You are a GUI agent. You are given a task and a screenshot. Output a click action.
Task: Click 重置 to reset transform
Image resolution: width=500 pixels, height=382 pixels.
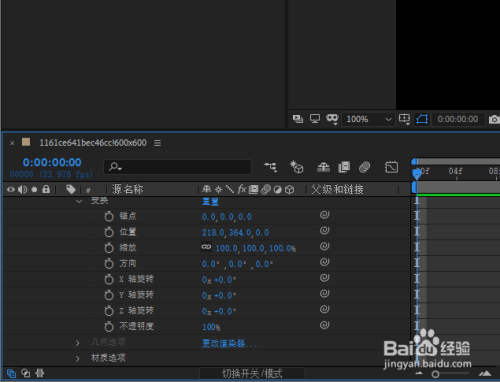click(210, 202)
